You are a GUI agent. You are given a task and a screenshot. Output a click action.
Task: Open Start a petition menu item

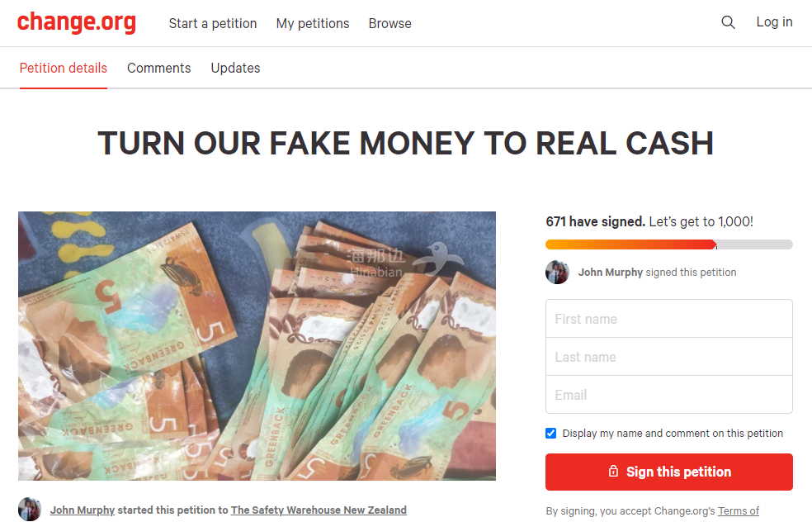213,24
